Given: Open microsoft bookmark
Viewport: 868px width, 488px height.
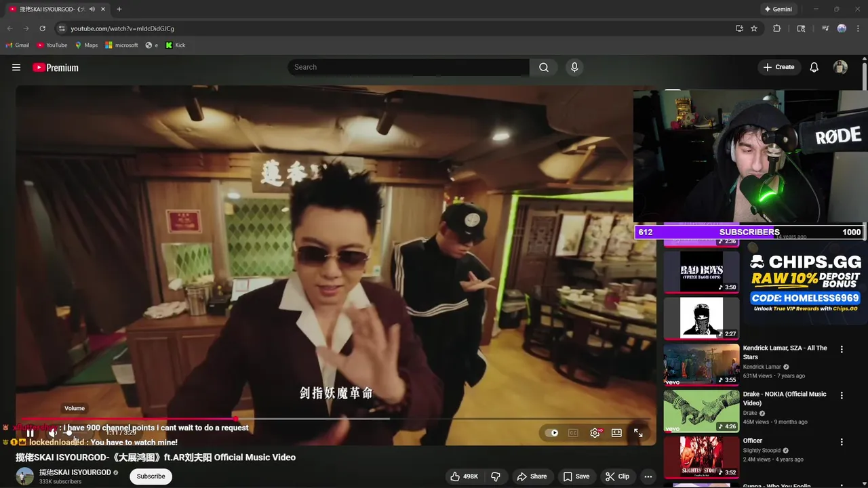Looking at the screenshot, I should [x=122, y=45].
